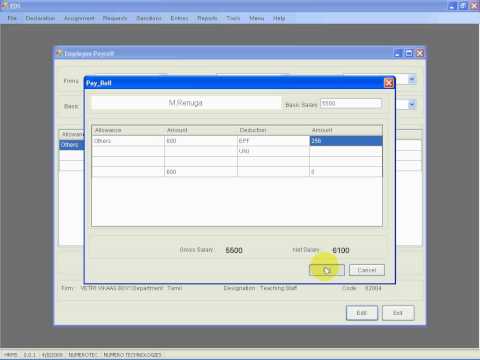The image size is (480, 360).
Task: Open the Sanctions menu
Action: pyautogui.click(x=149, y=18)
